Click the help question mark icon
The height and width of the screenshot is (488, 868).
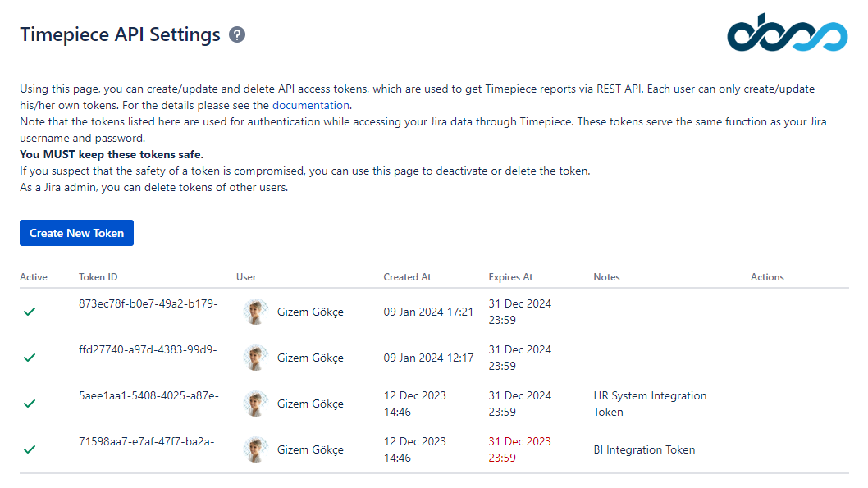237,34
